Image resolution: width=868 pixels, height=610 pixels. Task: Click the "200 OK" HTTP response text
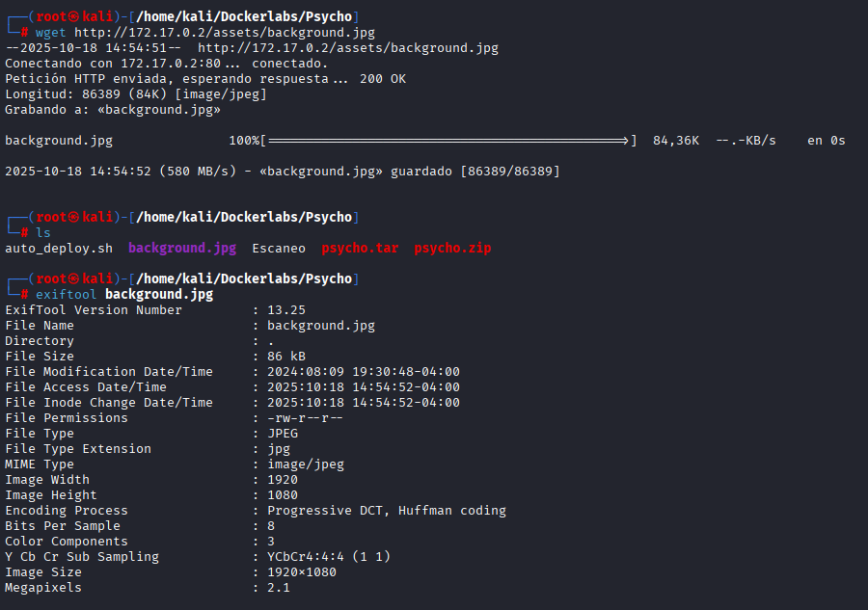pyautogui.click(x=383, y=78)
